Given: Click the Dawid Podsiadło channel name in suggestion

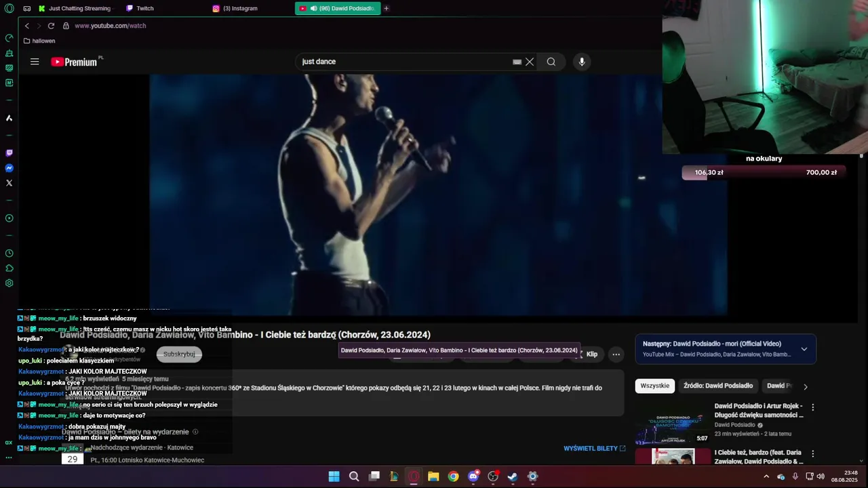Looking at the screenshot, I should (x=734, y=425).
